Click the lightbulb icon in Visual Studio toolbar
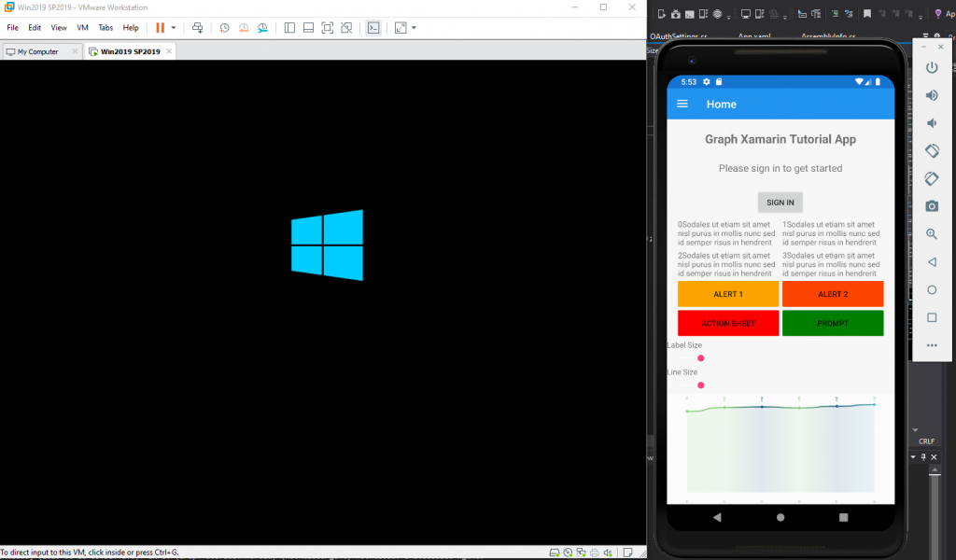The image size is (956, 560). tap(937, 13)
